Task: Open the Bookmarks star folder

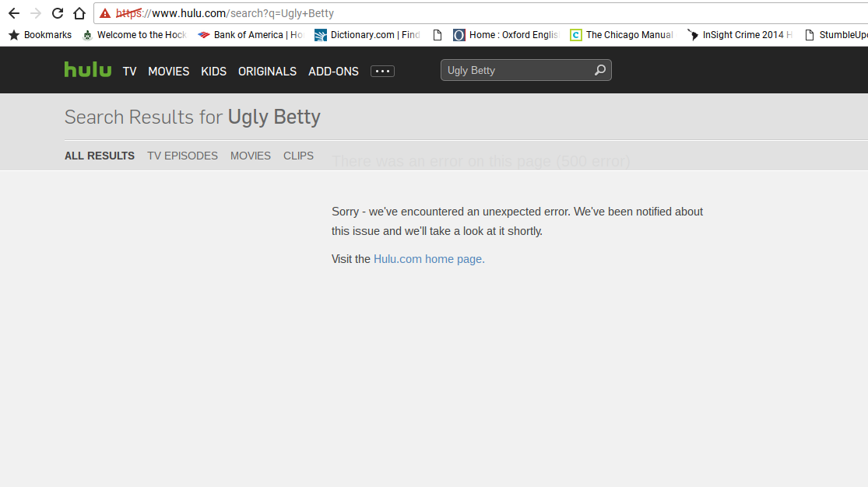Action: point(40,35)
